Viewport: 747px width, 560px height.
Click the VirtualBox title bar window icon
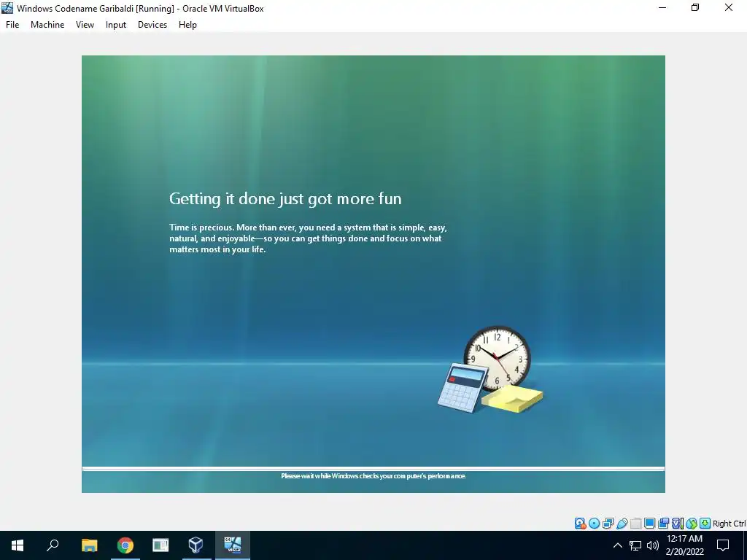7,8
